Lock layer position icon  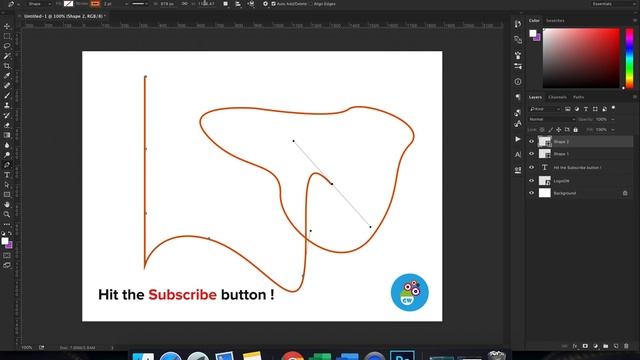pos(559,130)
